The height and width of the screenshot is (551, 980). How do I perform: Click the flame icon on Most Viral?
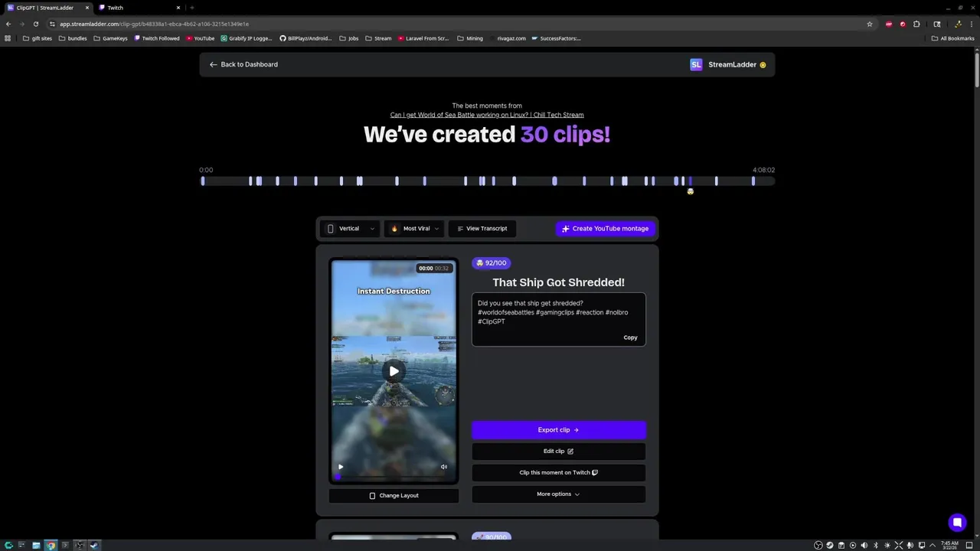coord(394,228)
